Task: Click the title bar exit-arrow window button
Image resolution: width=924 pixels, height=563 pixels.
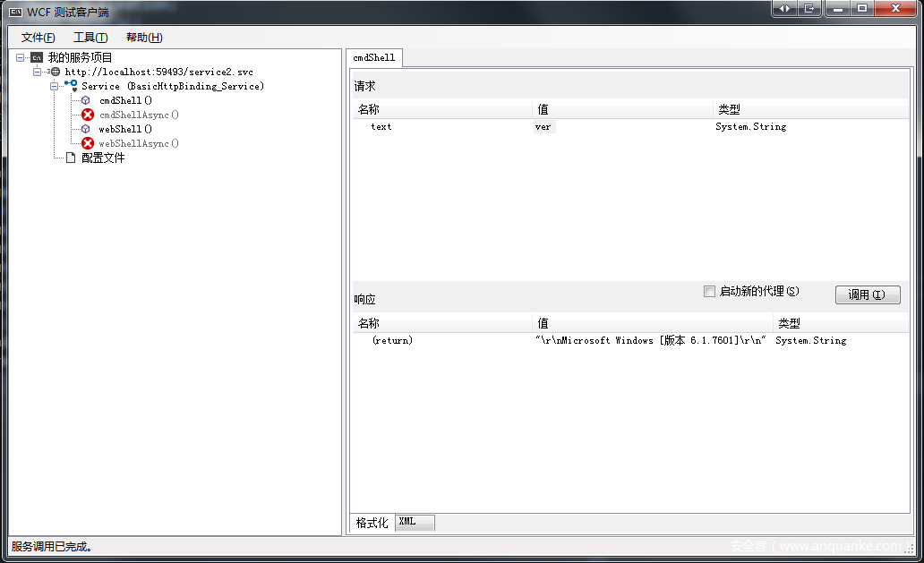Action: (x=809, y=8)
